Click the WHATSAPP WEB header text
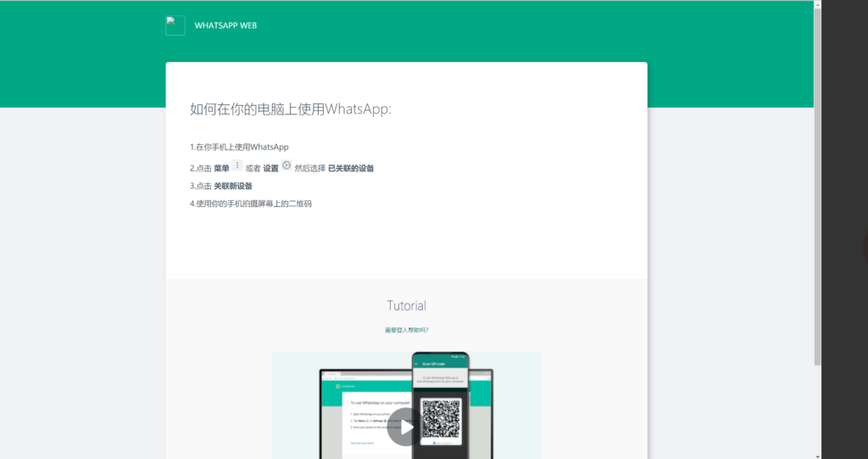This screenshot has width=868, height=459. 225,25
